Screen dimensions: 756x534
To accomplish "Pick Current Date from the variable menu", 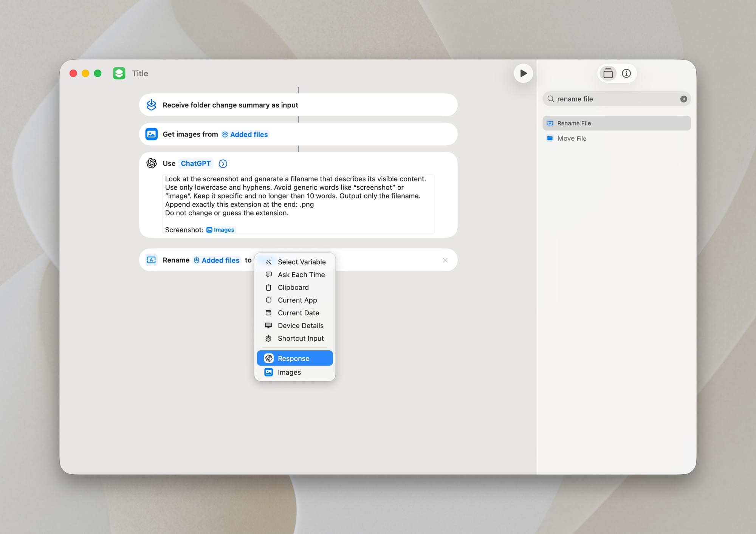I will pyautogui.click(x=298, y=313).
